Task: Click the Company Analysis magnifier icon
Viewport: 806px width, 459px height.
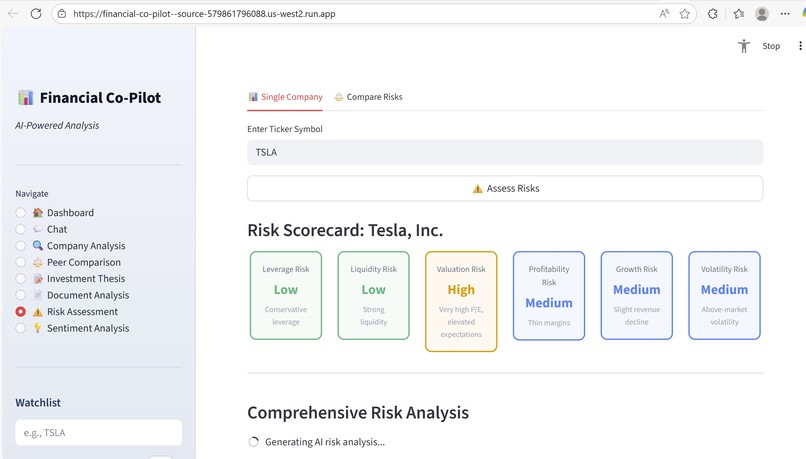Action: 38,246
